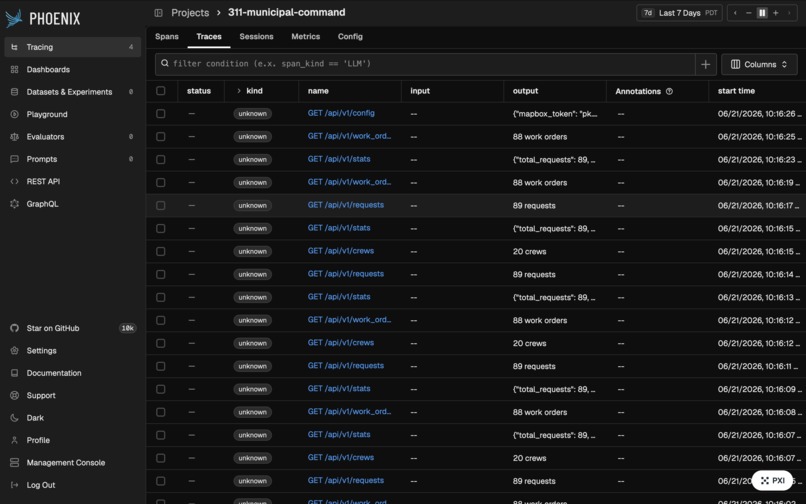Open the requests trace at 10:16:17
Viewport: 806px width, 504px height.
click(x=345, y=205)
